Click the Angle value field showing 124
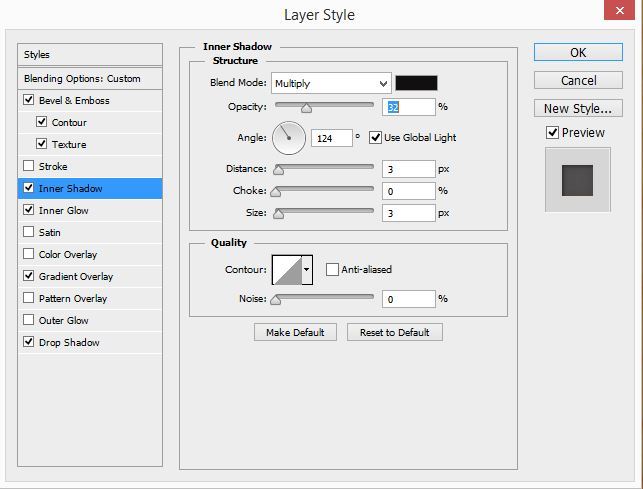 [331, 138]
